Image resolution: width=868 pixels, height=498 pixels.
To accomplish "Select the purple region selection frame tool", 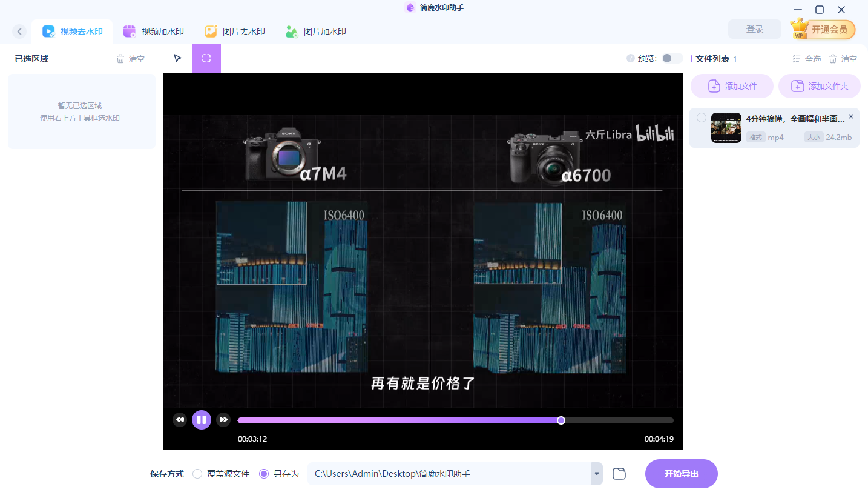I will coord(206,58).
